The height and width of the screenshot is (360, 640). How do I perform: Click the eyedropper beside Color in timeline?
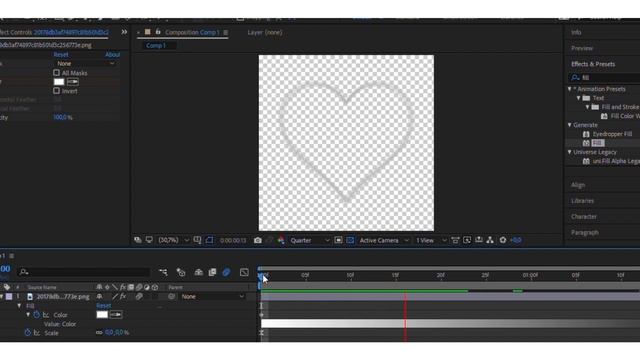[116, 315]
